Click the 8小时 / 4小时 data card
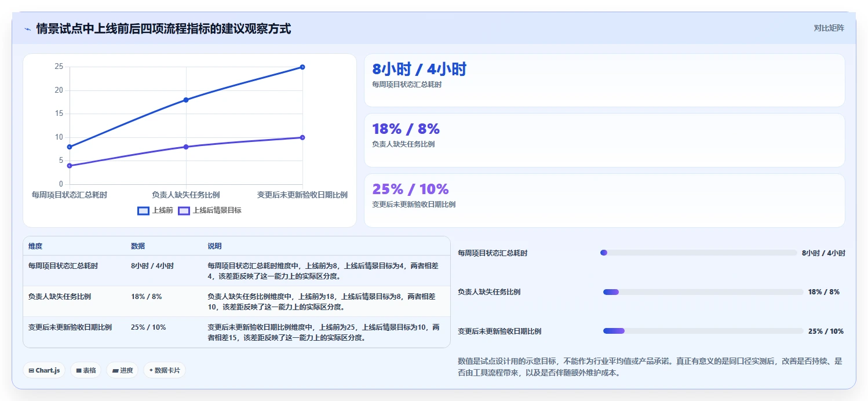 pyautogui.click(x=604, y=80)
